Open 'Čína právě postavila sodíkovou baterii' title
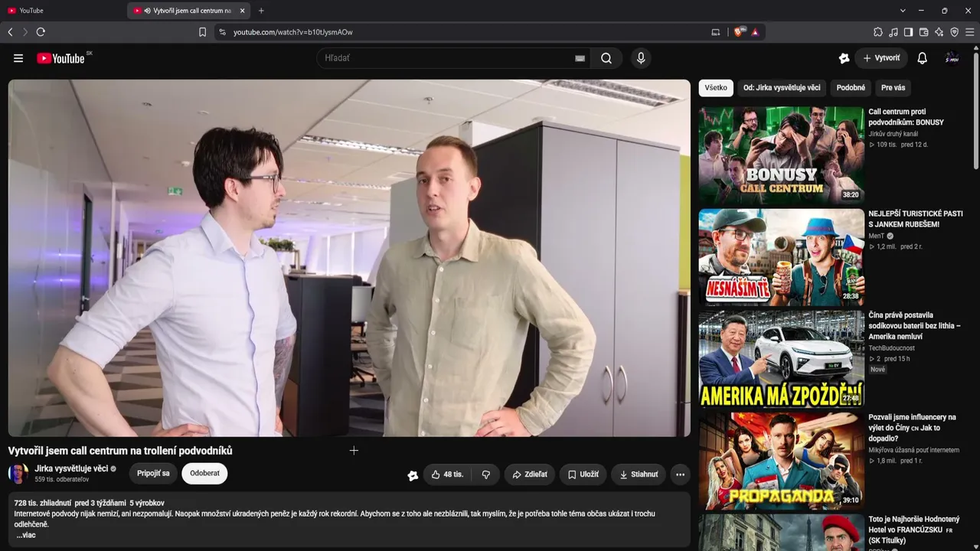980x551 pixels. tap(915, 325)
